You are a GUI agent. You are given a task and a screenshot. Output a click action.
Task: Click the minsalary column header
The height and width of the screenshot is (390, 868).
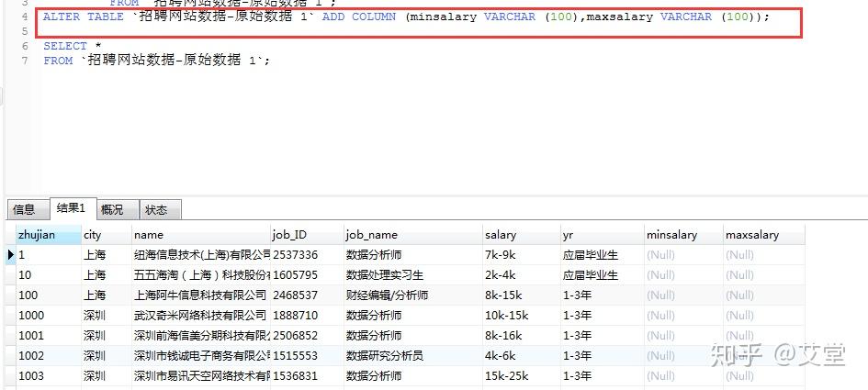coord(683,235)
